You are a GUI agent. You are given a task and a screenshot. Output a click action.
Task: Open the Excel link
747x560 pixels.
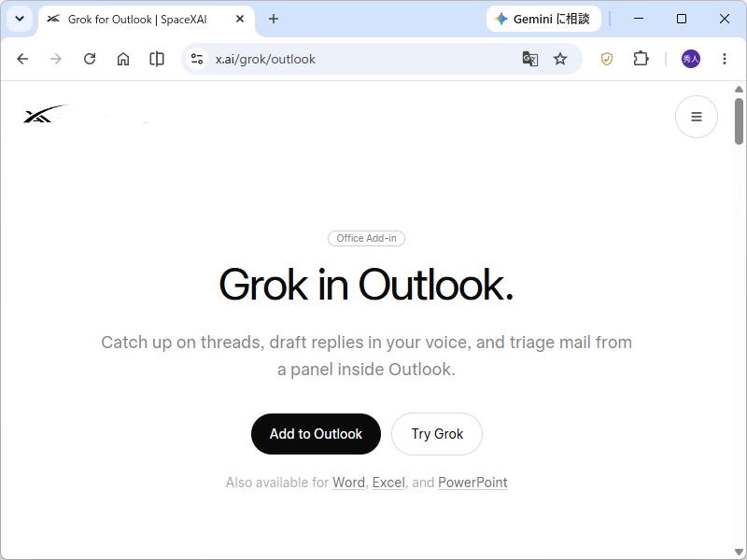point(388,483)
